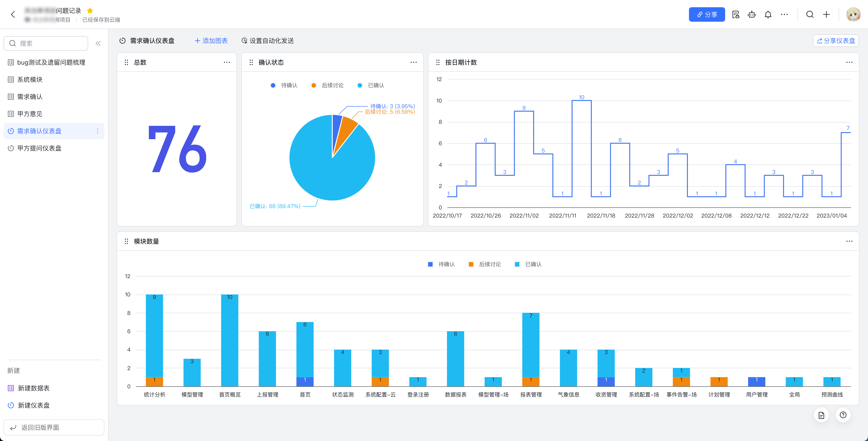Click the back arrow icon
868x441 pixels.
13,14
